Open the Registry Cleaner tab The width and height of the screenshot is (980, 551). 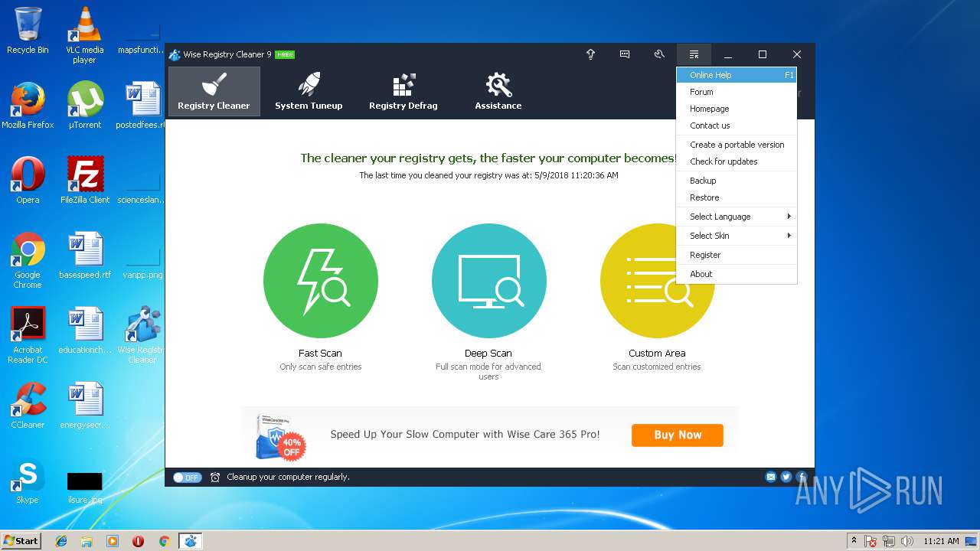point(214,91)
